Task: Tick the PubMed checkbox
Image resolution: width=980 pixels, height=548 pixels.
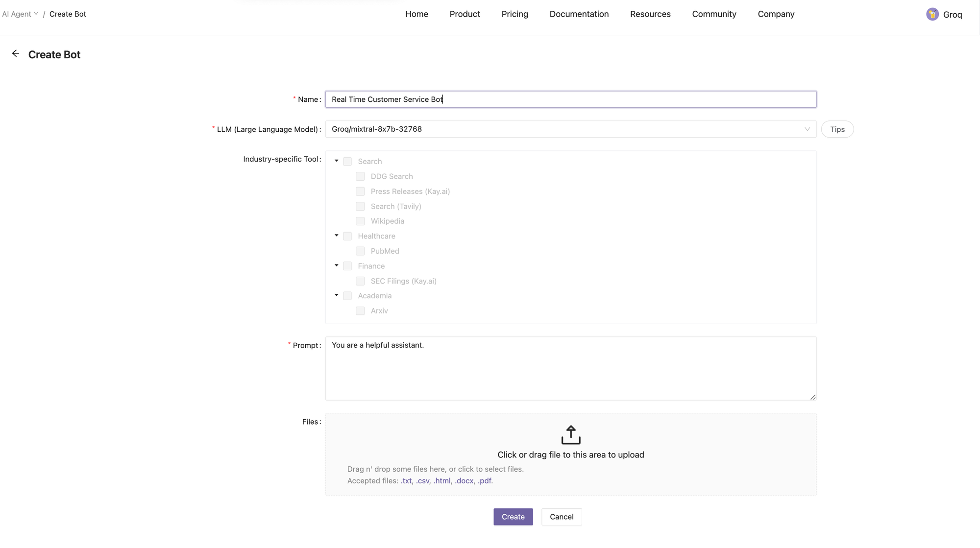Action: 360,251
